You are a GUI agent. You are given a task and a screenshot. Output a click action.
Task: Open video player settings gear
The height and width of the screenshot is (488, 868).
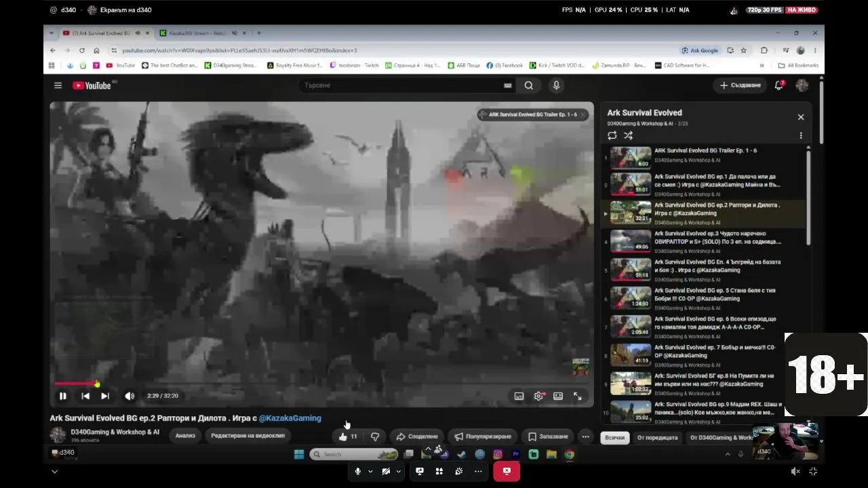(x=538, y=396)
